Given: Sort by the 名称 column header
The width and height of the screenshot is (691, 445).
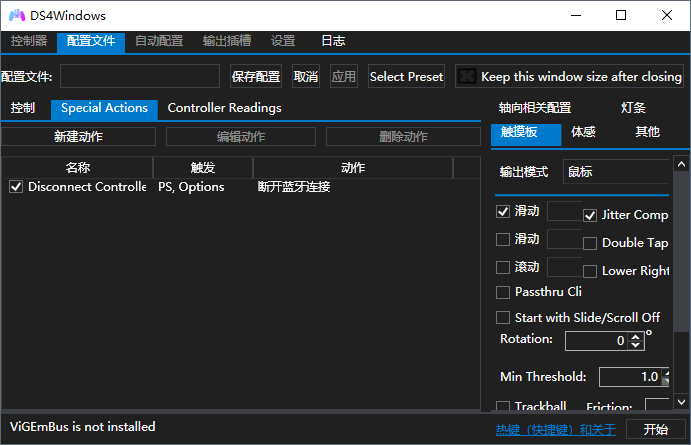Looking at the screenshot, I should tap(78, 167).
